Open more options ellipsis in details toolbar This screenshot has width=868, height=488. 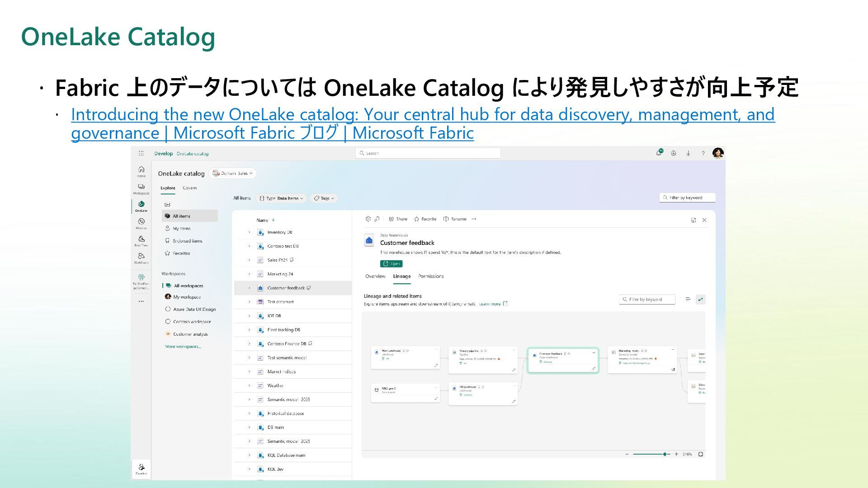474,219
